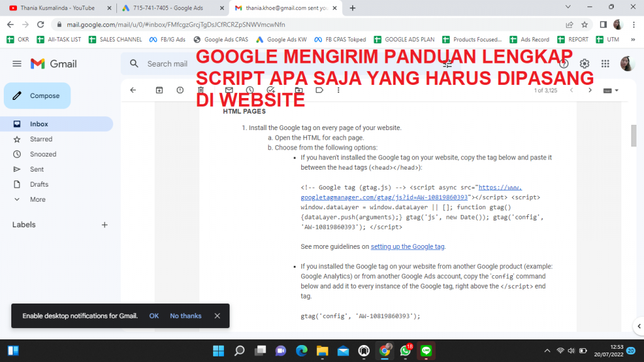
Task: Switch to the Thania Kusmalinda YouTube tab
Action: point(57,8)
